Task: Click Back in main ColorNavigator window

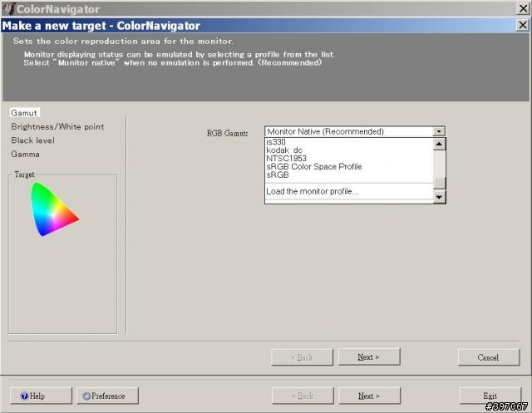Action: [303, 396]
